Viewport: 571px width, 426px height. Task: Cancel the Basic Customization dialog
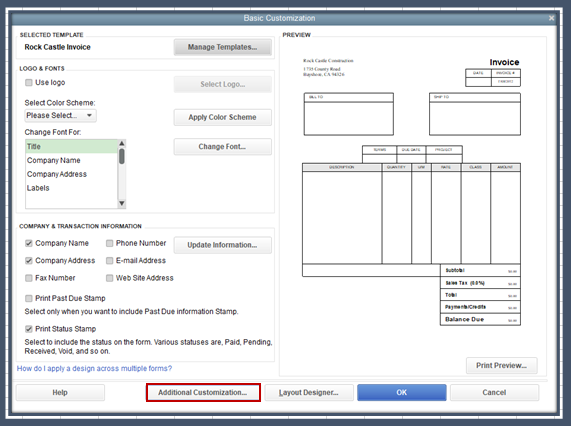(x=494, y=393)
